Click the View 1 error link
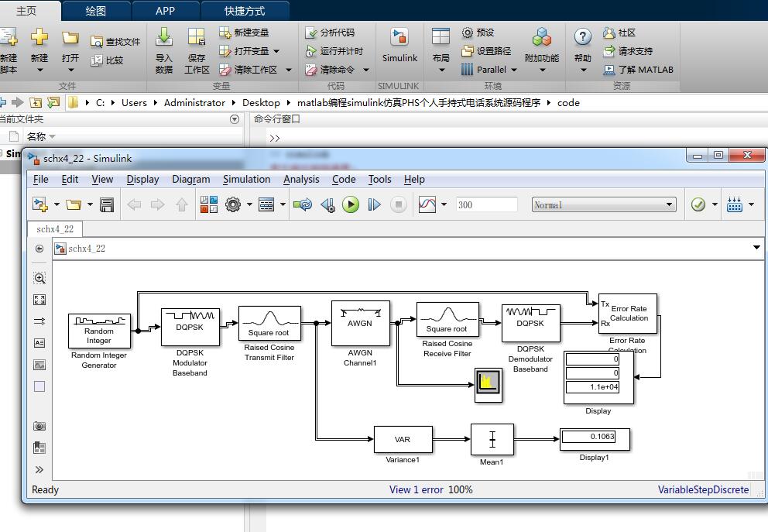The image size is (768, 532). 417,489
